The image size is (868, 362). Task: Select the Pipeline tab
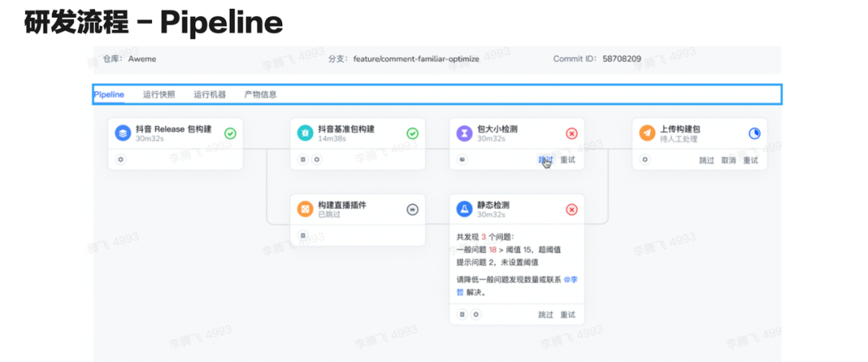pos(109,95)
